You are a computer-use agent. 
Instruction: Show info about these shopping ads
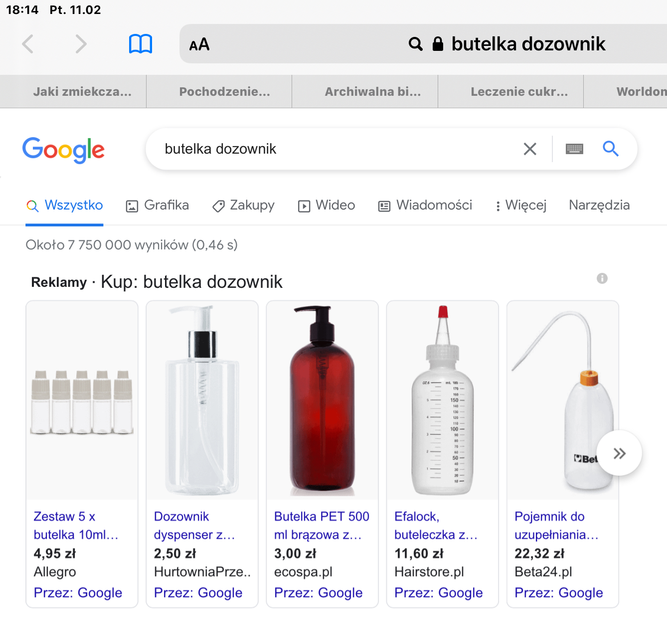602,278
